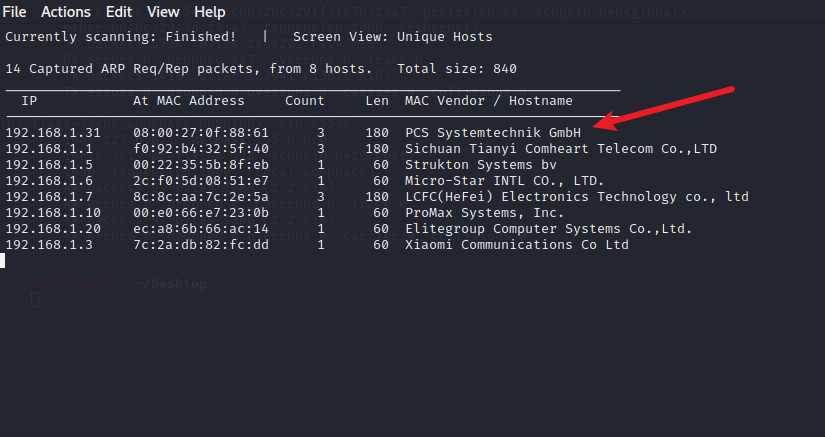Click the Currently scanning: Finished! status
The width and height of the screenshot is (825, 437).
[121, 37]
